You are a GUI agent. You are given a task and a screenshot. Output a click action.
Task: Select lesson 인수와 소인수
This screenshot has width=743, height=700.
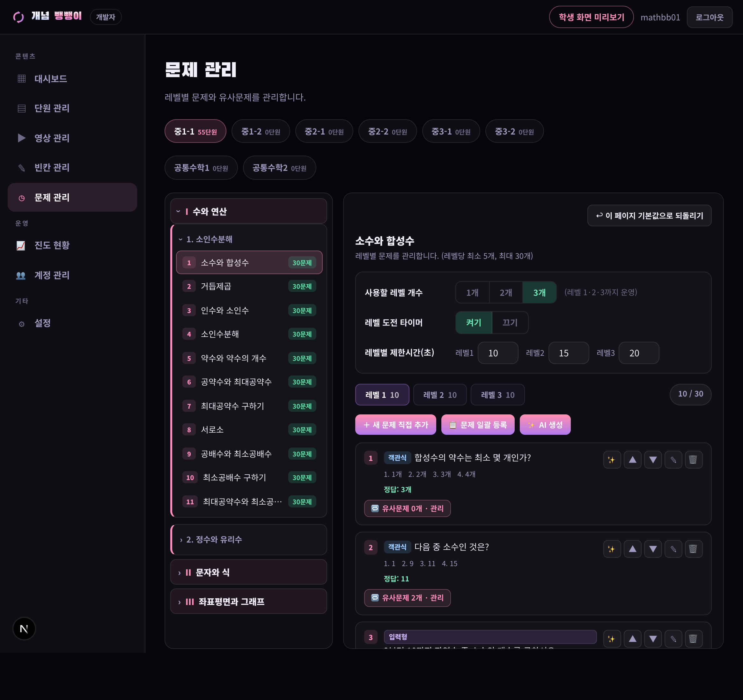249,310
